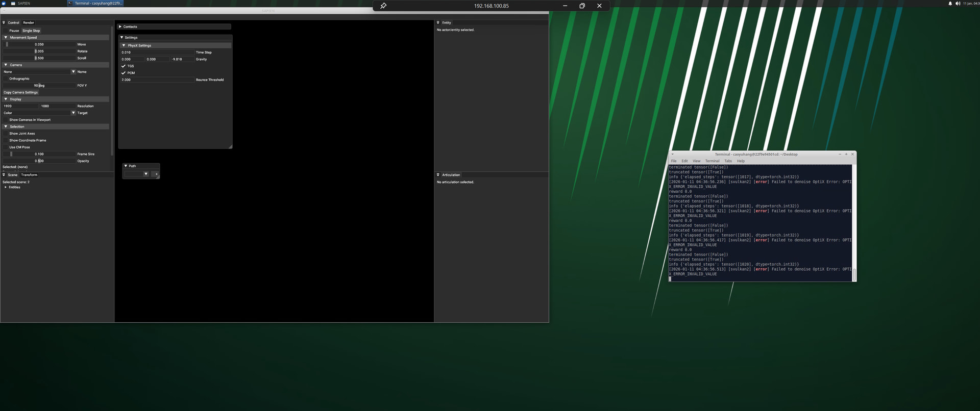Click the plus button in the Path panel
Image resolution: width=980 pixels, height=411 pixels.
click(x=156, y=174)
